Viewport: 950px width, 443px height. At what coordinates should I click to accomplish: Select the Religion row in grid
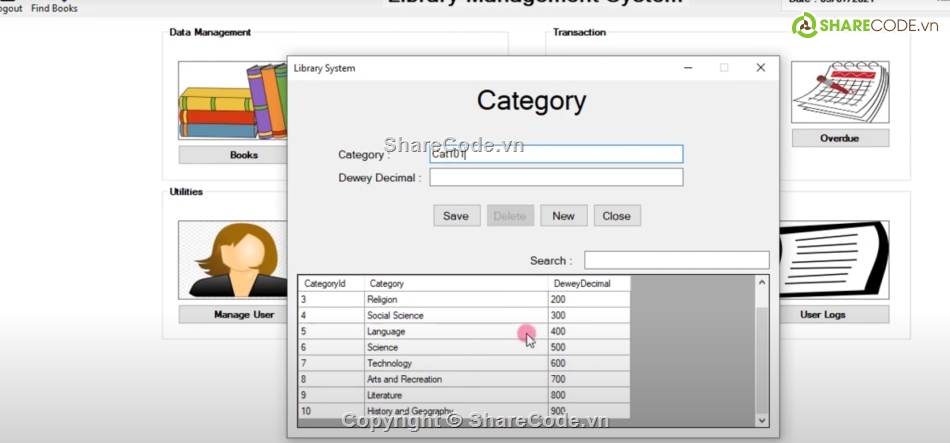455,299
